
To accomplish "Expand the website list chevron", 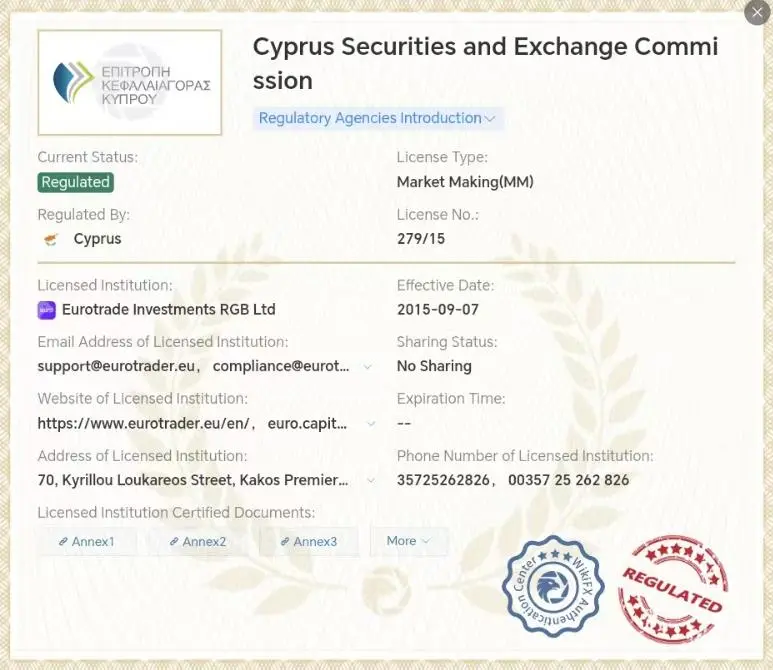I will 371,423.
